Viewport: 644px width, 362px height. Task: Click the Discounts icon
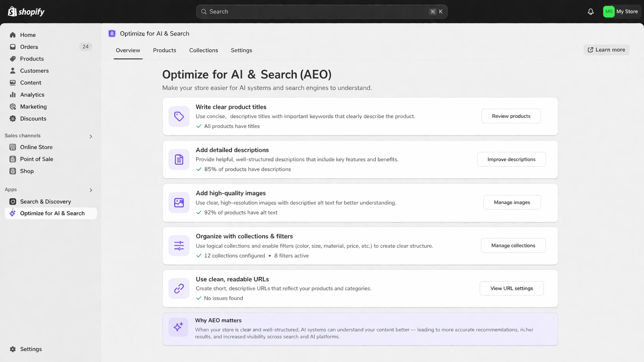(x=13, y=118)
